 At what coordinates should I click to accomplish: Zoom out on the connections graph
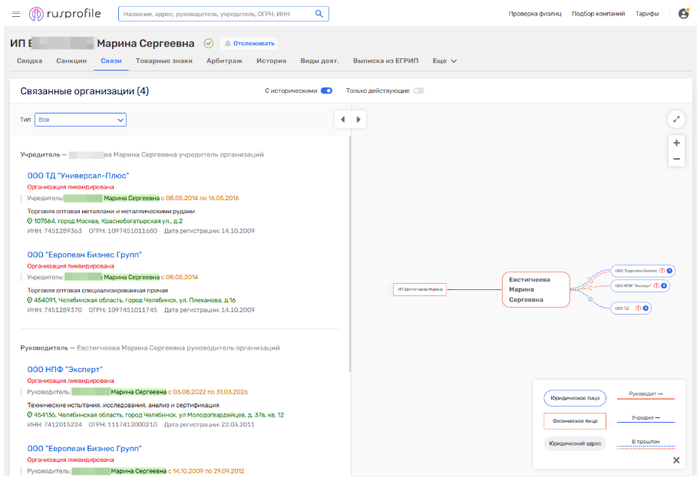coord(676,159)
